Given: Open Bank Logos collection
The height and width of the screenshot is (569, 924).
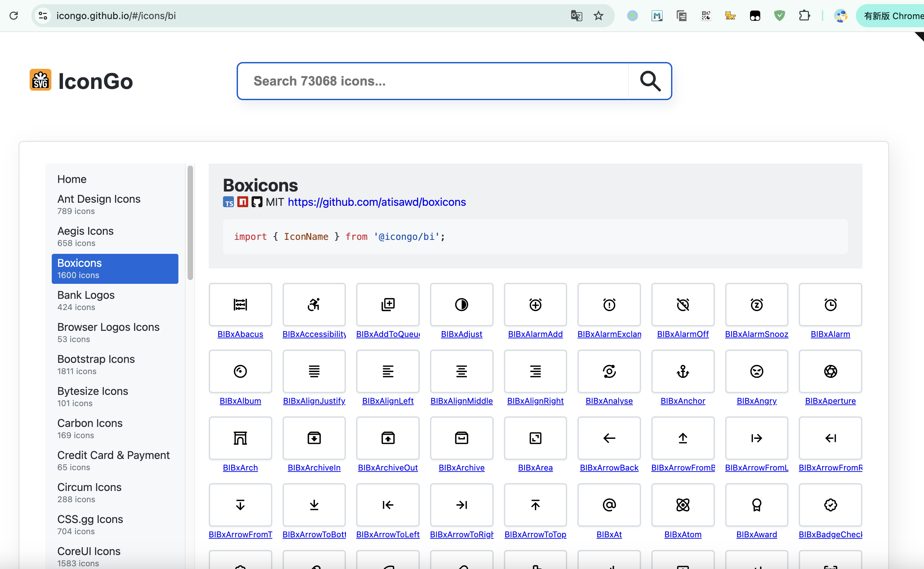Looking at the screenshot, I should [115, 301].
